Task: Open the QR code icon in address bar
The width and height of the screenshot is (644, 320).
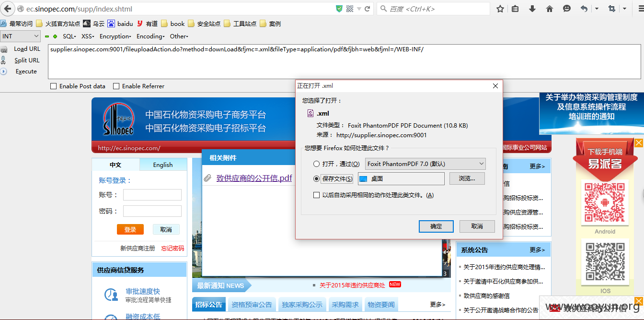Action: [x=349, y=9]
